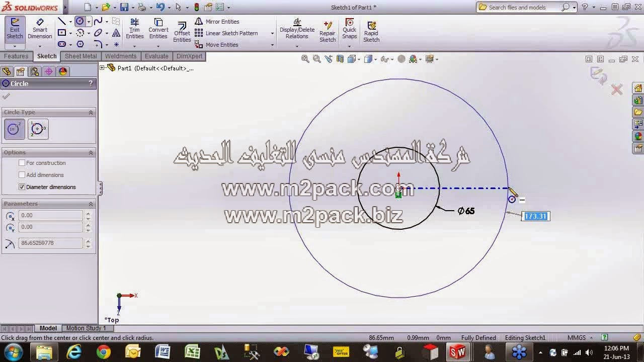Viewport: 644px width, 362px height.
Task: Cancel the sketch with the red X
Action: coord(617,90)
